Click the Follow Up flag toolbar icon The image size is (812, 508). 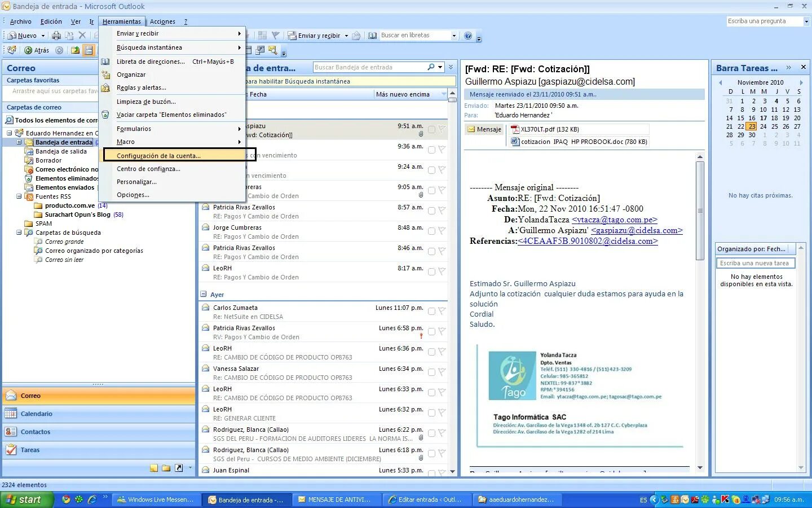point(275,36)
